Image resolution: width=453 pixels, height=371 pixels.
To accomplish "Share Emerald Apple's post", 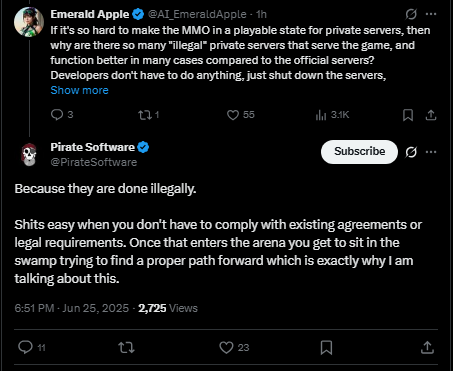I will tap(431, 115).
